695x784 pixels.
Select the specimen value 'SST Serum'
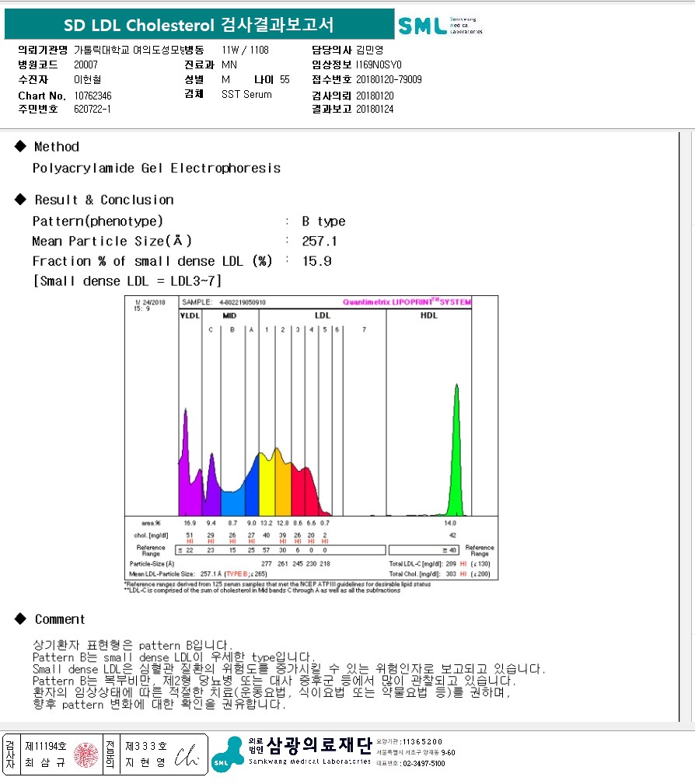point(246,94)
